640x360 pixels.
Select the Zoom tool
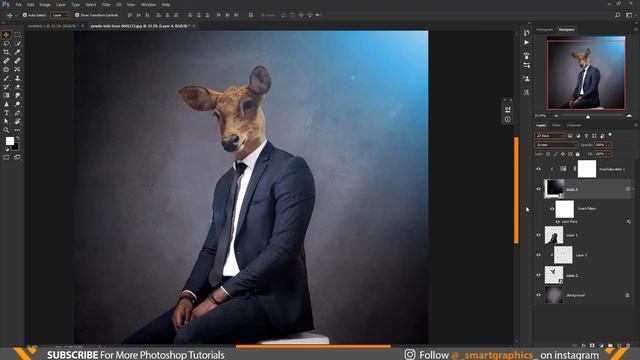pos(6,130)
